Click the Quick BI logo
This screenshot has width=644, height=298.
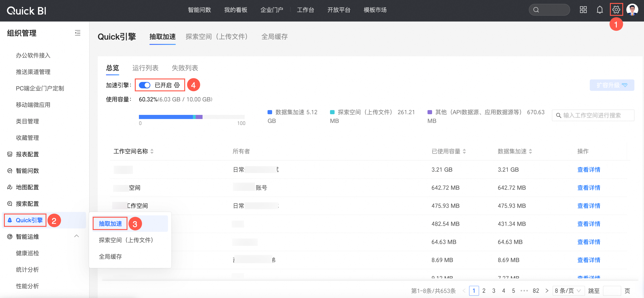pos(27,11)
